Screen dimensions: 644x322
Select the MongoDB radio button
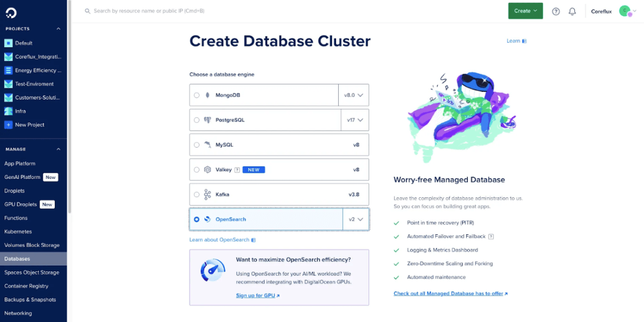click(x=197, y=95)
